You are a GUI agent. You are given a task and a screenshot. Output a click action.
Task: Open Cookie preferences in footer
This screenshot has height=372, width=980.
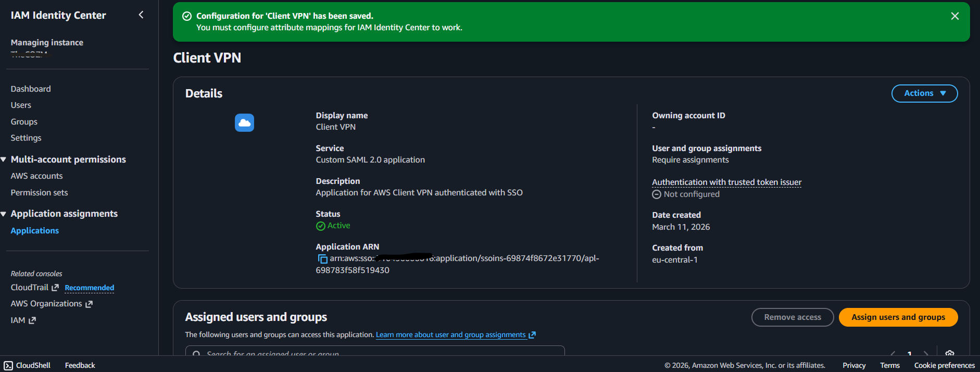click(945, 366)
